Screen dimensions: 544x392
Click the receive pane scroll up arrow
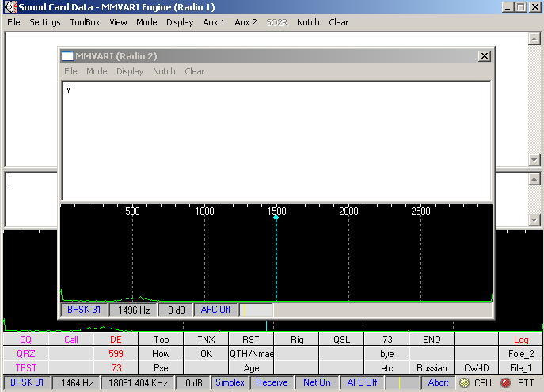click(534, 39)
